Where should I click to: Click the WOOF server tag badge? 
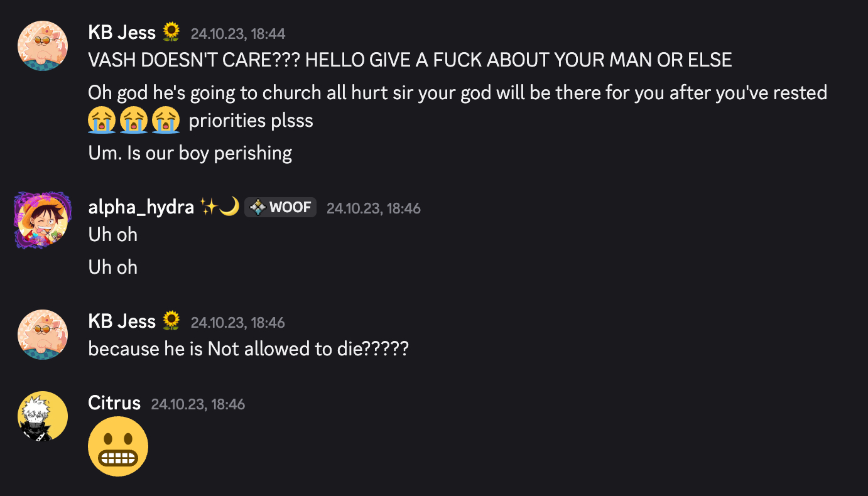[x=280, y=207]
